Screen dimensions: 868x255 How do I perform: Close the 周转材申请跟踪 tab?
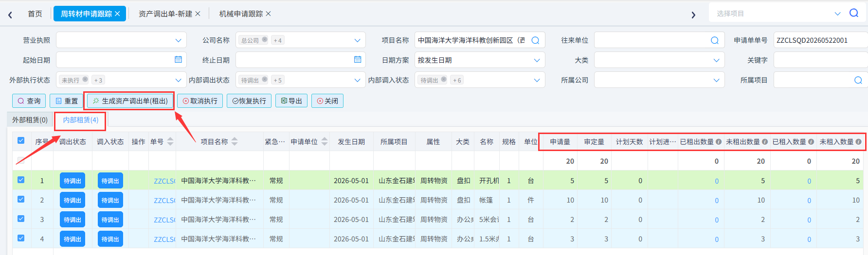click(x=117, y=14)
